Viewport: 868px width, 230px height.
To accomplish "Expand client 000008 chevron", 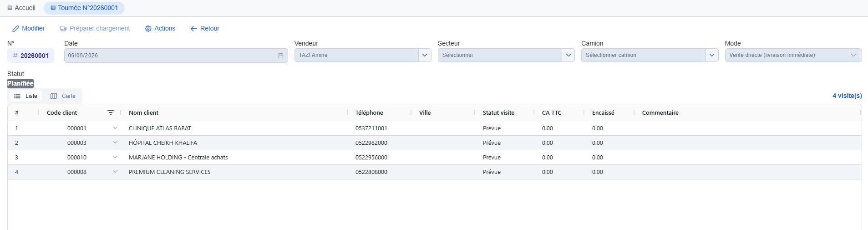I will tap(115, 172).
